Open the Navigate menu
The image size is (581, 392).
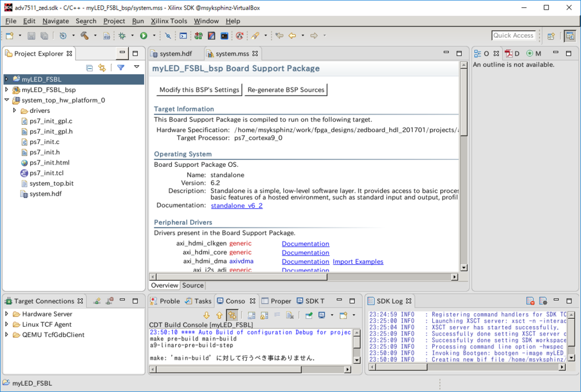(56, 21)
